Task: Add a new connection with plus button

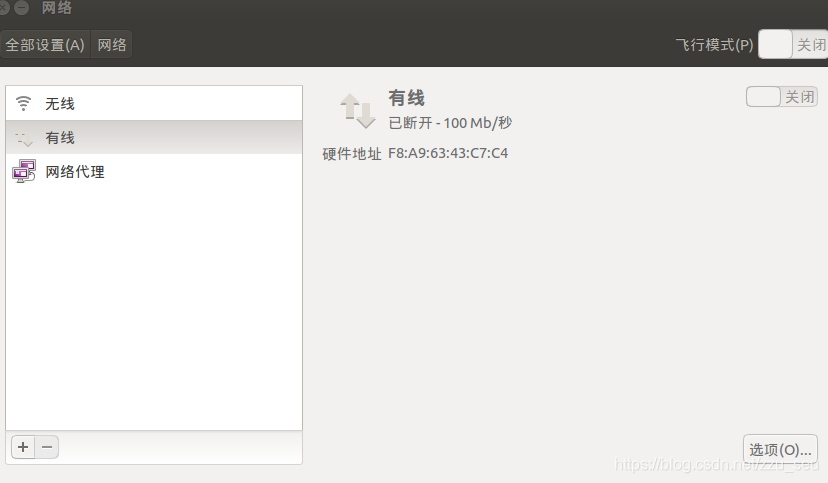Action: coord(23,447)
